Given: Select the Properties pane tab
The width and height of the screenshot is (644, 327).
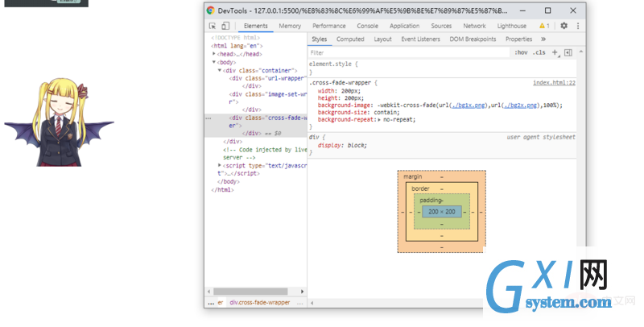Looking at the screenshot, I should (518, 39).
